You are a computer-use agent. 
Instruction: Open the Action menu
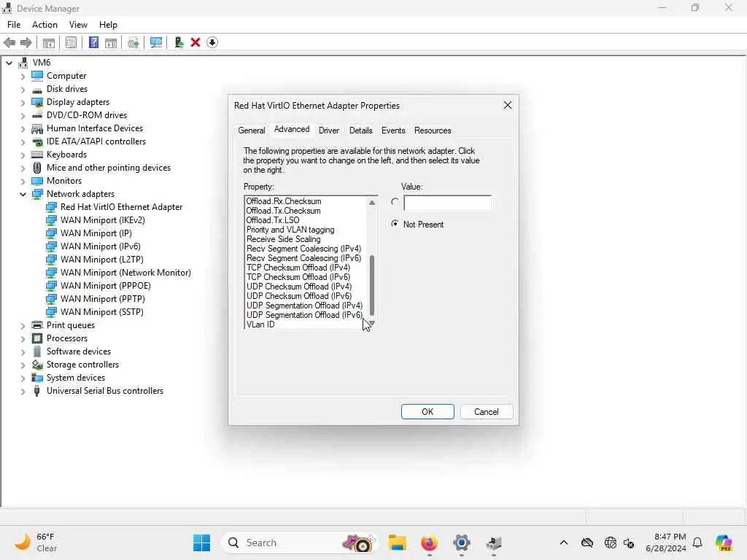coord(44,25)
